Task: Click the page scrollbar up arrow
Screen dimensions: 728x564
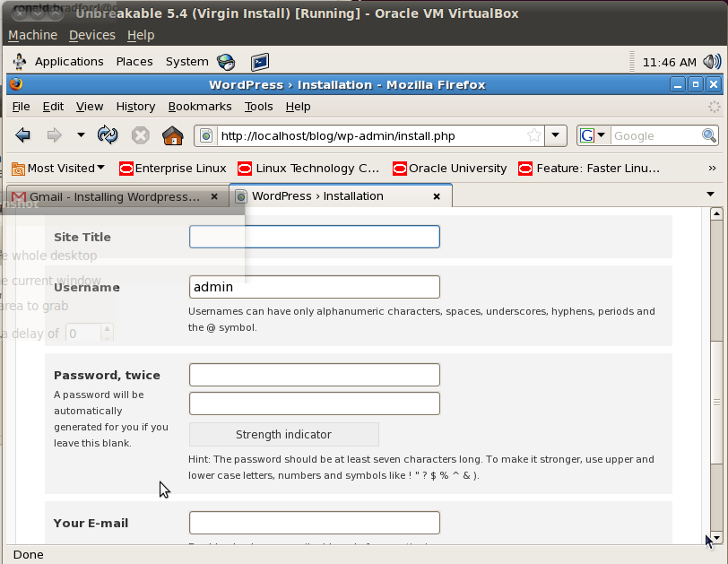Action: coord(716,213)
